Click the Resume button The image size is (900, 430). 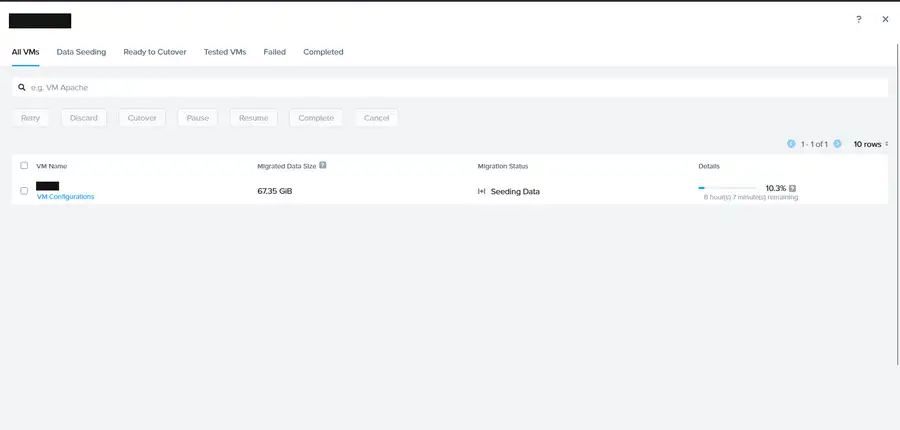[254, 118]
